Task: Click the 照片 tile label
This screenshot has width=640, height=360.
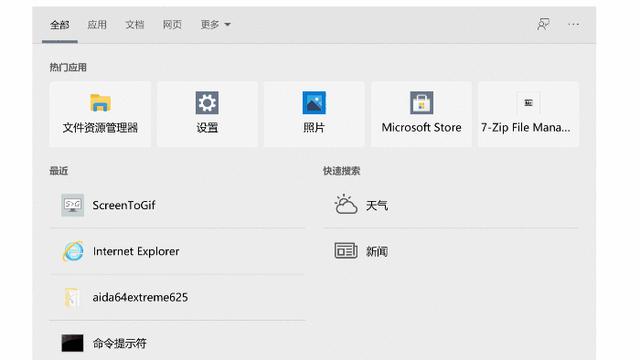Action: coord(314,128)
